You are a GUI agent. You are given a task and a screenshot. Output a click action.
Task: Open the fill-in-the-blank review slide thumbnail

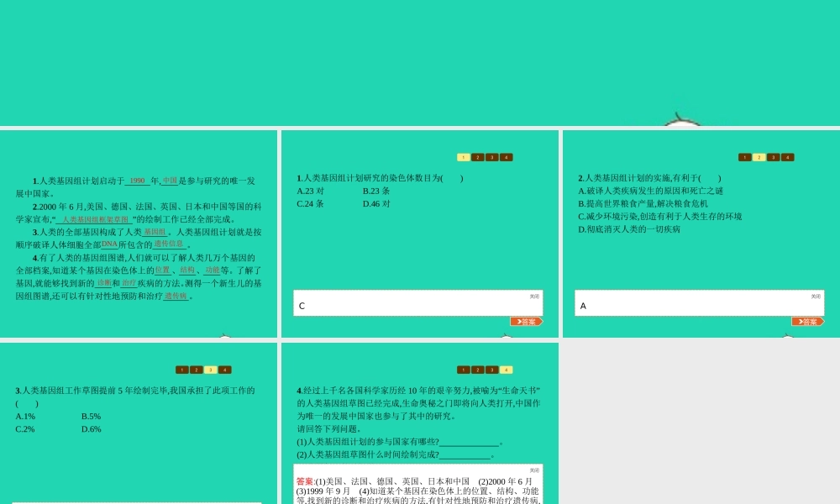point(139,234)
